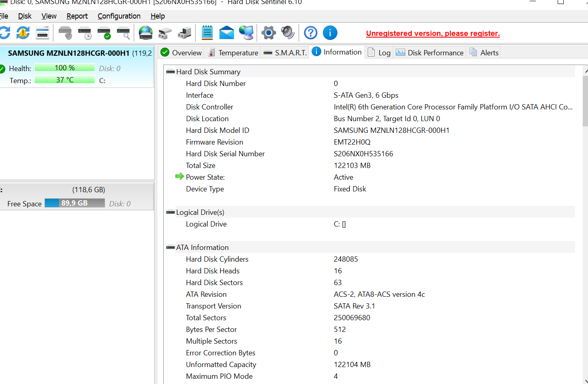Open the Configuration menu
This screenshot has width=588, height=384.
pyautogui.click(x=119, y=16)
